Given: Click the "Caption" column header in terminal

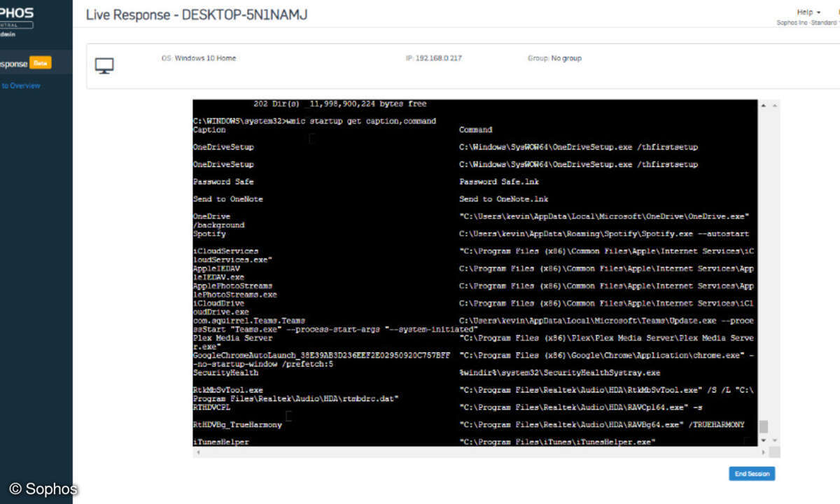Looking at the screenshot, I should [209, 129].
